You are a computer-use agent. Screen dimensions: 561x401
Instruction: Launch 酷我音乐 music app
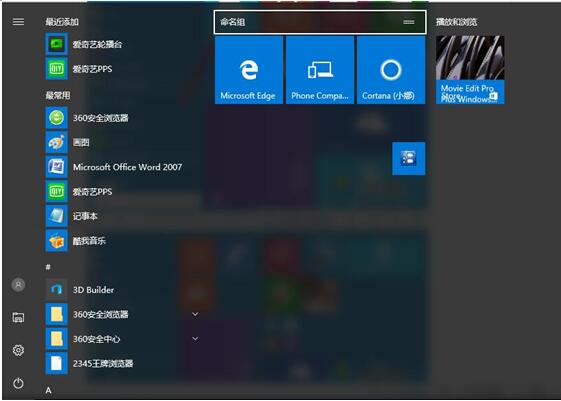tap(76, 241)
